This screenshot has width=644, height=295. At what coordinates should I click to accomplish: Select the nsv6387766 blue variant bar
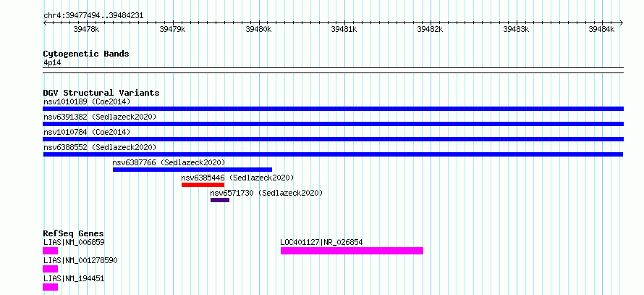[x=192, y=170]
